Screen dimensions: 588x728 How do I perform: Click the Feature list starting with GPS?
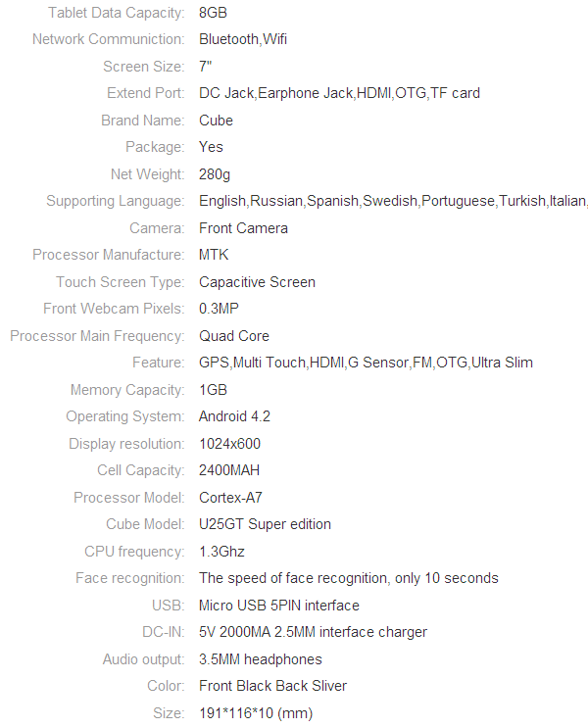point(366,363)
